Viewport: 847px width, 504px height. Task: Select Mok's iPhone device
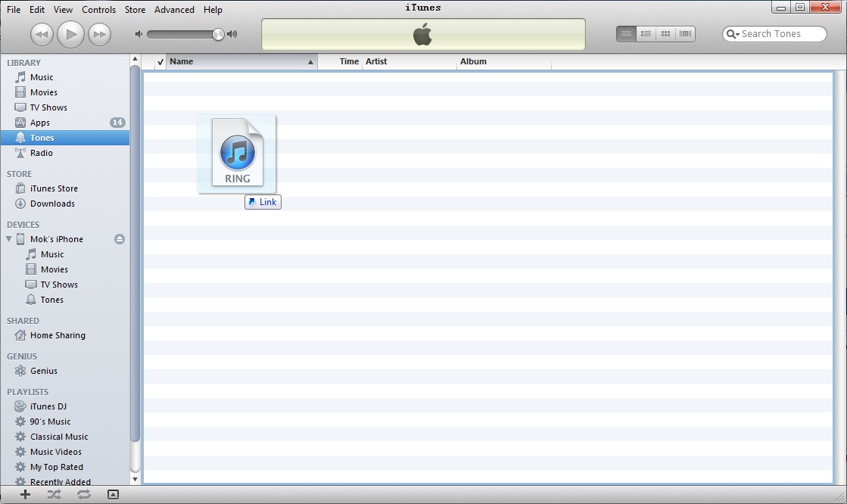[57, 239]
